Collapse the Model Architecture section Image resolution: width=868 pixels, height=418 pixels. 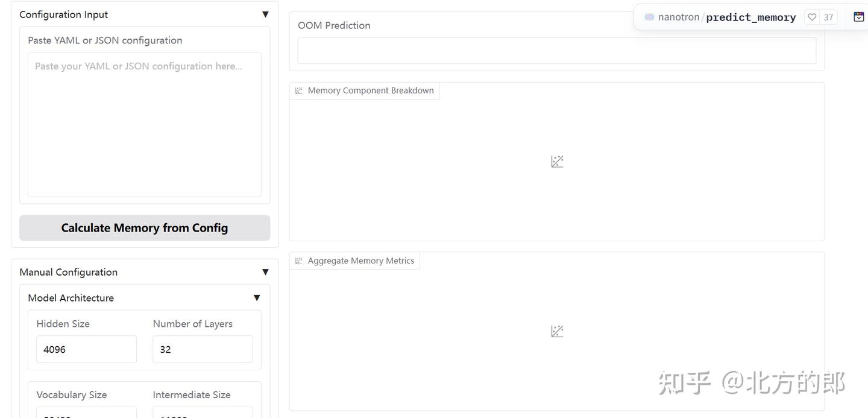pos(257,298)
